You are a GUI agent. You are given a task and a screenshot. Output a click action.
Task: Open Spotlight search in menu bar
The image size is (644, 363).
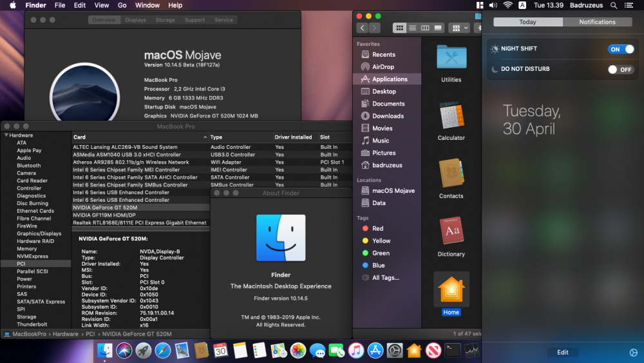tap(613, 5)
